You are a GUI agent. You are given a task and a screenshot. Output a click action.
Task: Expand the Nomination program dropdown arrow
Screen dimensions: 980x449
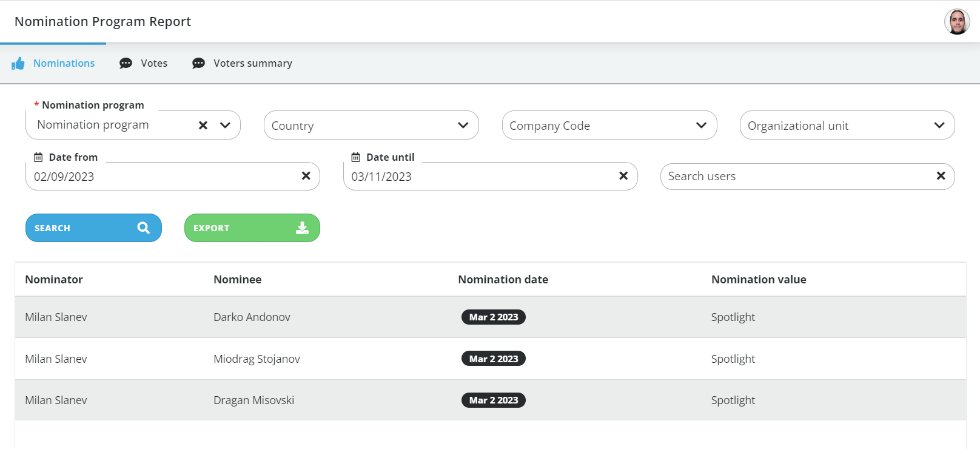coord(225,125)
